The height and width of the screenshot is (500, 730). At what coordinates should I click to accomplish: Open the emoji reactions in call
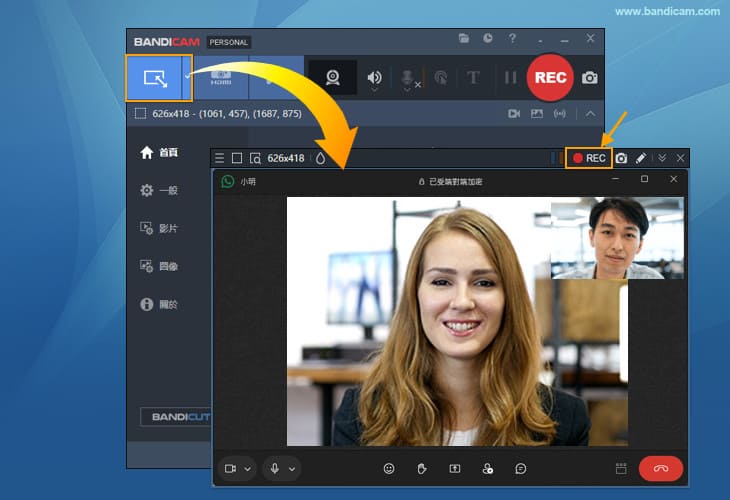pyautogui.click(x=389, y=468)
